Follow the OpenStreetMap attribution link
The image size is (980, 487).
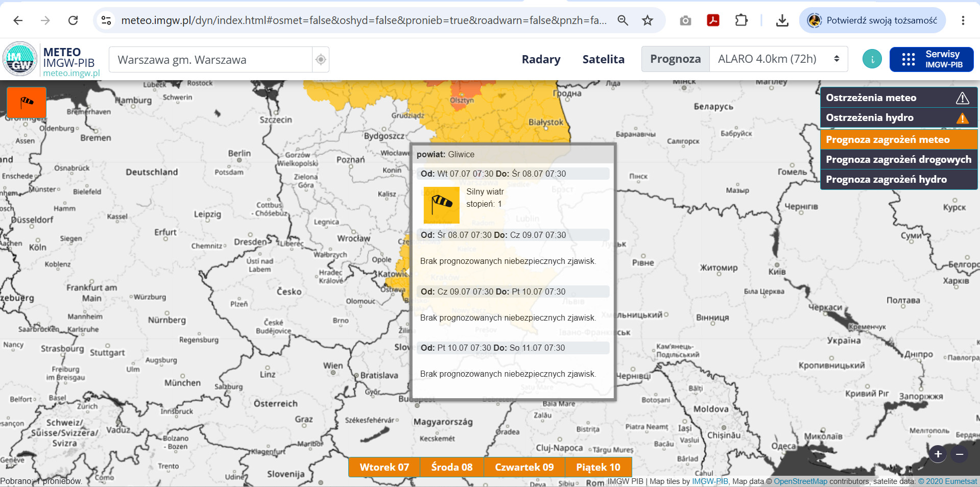(x=800, y=481)
